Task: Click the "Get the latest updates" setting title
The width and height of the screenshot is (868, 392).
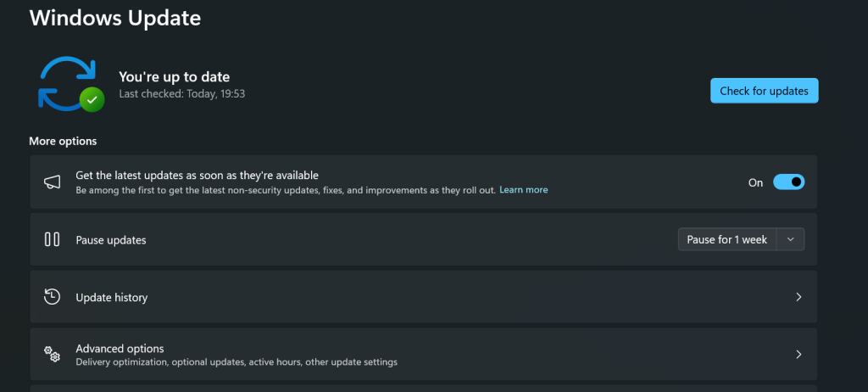Action: coord(197,175)
